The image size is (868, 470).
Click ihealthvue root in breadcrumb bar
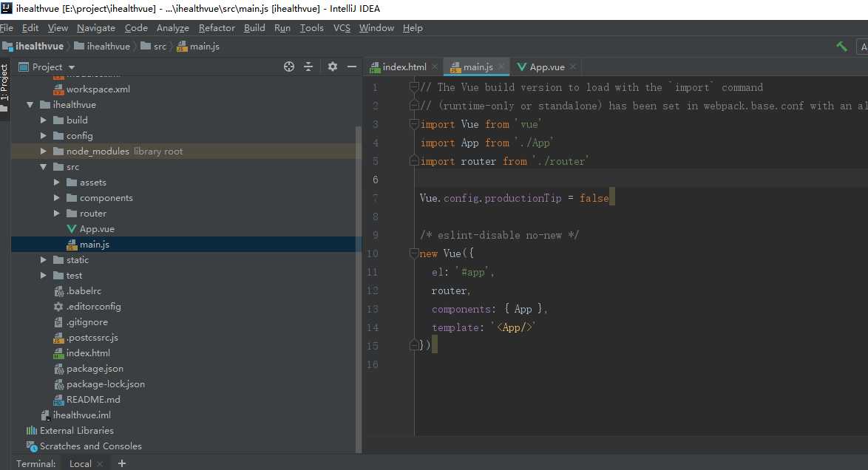(x=33, y=47)
